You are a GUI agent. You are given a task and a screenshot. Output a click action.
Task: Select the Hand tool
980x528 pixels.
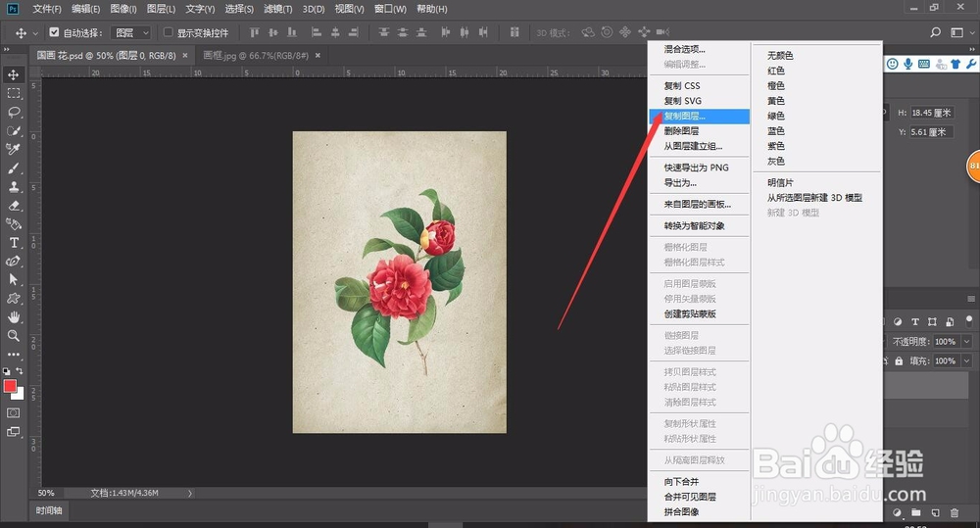[x=13, y=317]
